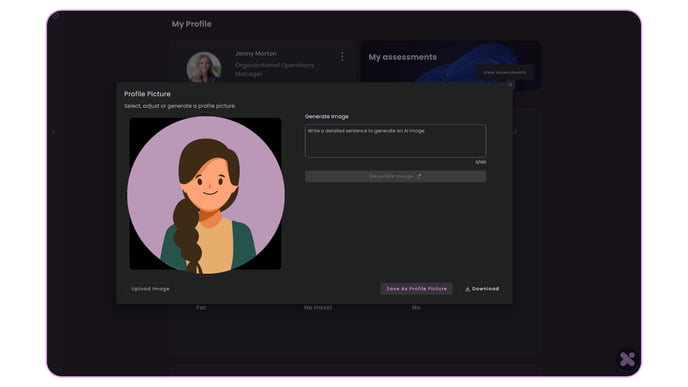Open View assessments
The height and width of the screenshot is (387, 688).
(x=505, y=72)
